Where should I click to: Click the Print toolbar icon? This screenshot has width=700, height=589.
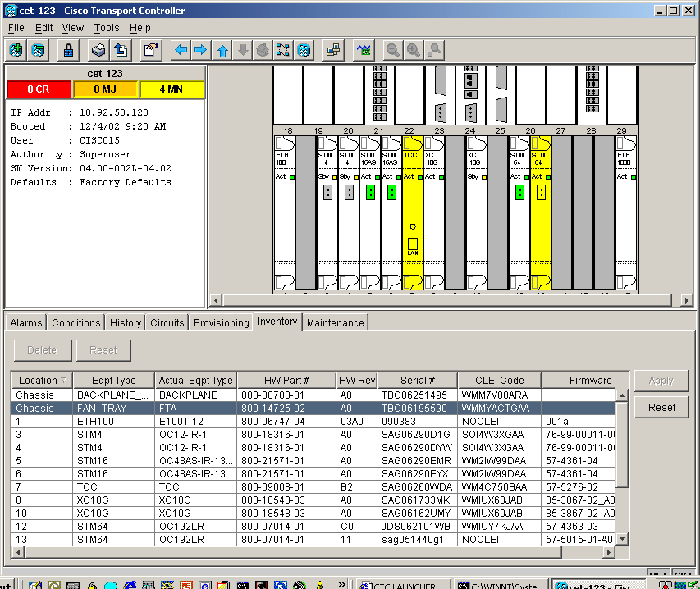click(99, 50)
